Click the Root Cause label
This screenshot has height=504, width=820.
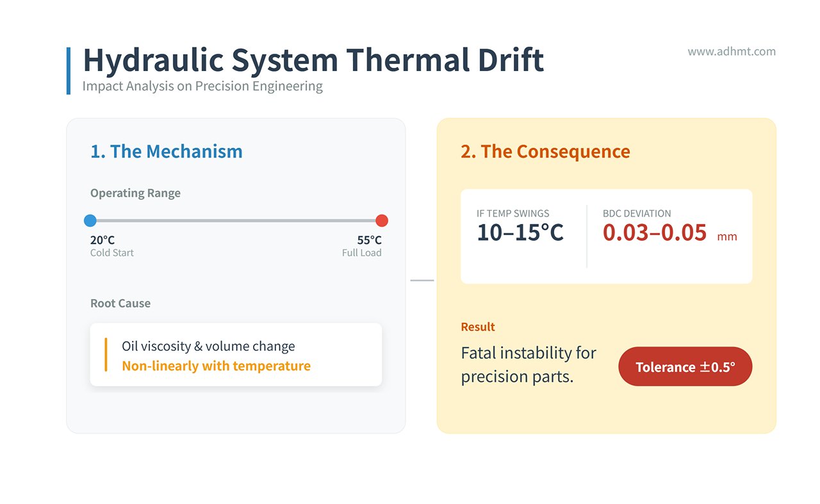click(x=120, y=304)
